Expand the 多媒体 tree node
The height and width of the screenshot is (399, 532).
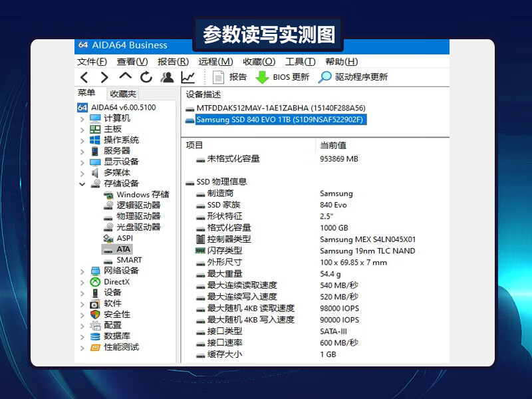point(82,174)
